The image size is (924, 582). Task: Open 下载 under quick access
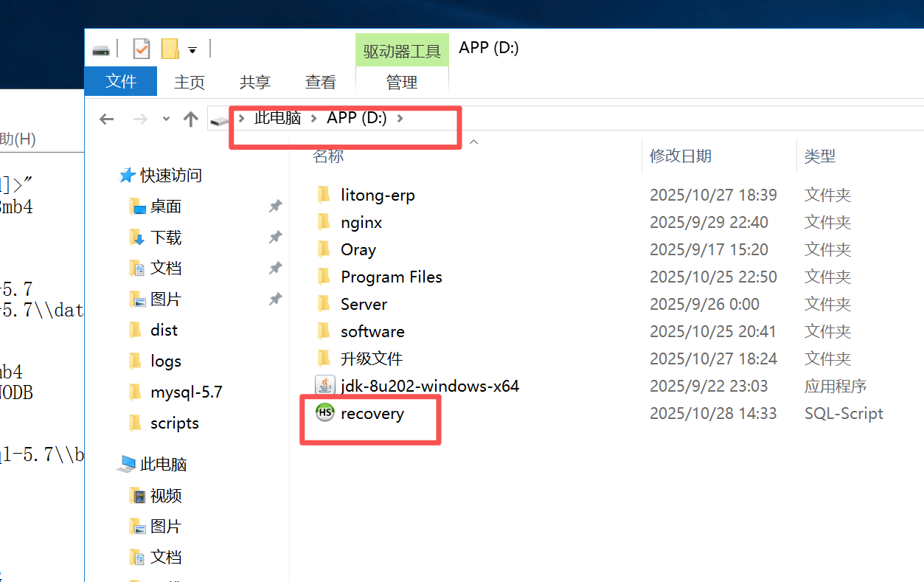166,238
